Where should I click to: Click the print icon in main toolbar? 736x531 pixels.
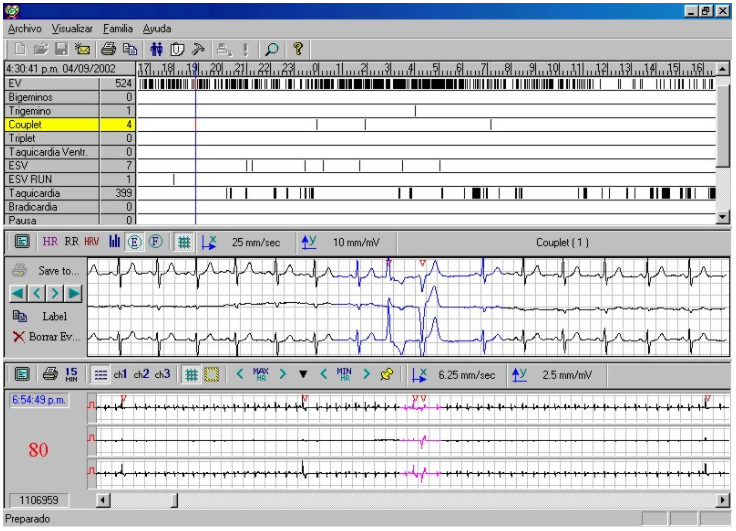[x=109, y=48]
